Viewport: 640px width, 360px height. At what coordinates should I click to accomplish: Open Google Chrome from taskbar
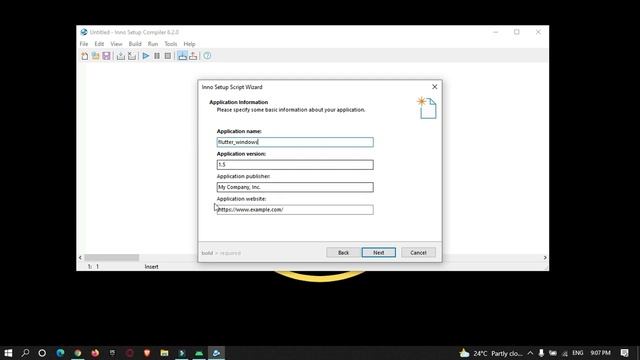(78, 353)
